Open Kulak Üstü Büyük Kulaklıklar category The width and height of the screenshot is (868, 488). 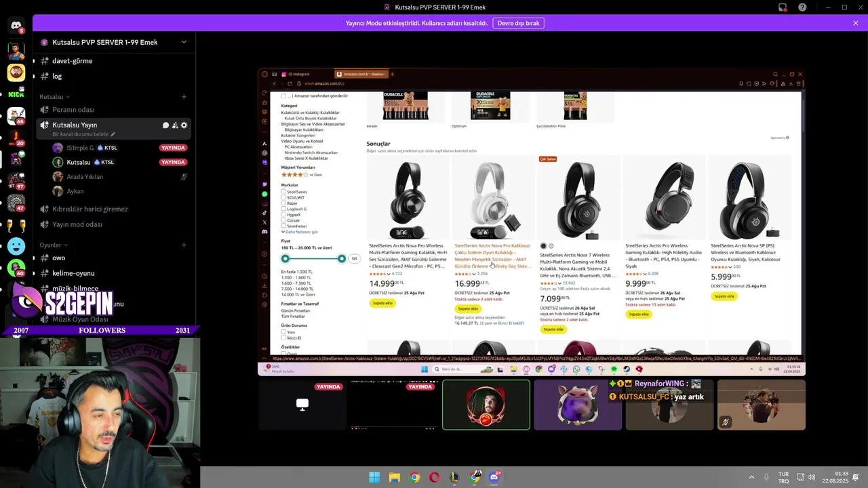[310, 119]
